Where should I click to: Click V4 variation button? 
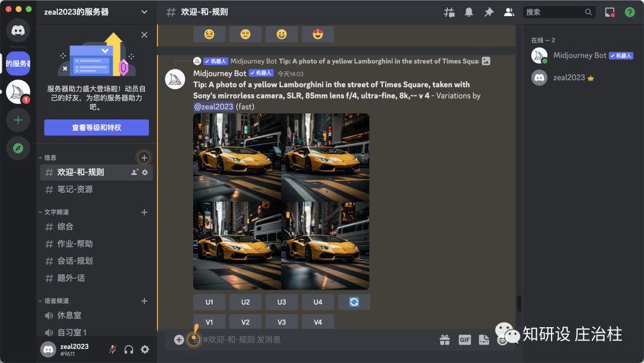317,321
